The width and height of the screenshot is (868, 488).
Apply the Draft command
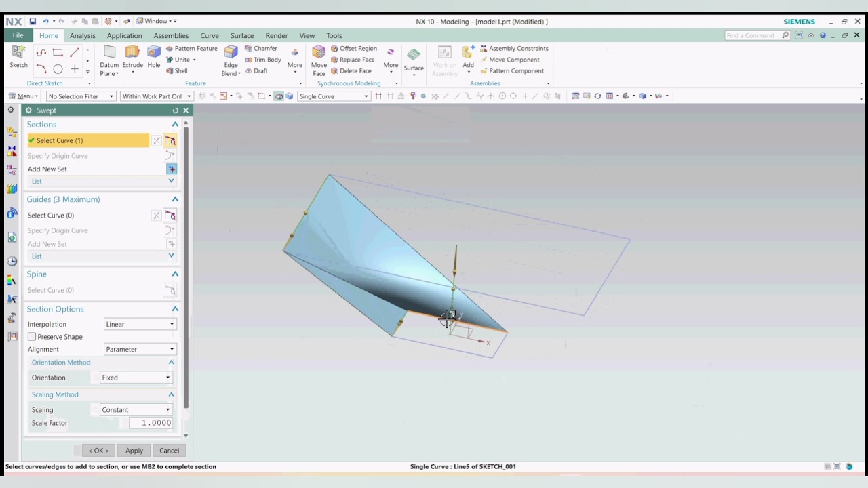pos(256,70)
